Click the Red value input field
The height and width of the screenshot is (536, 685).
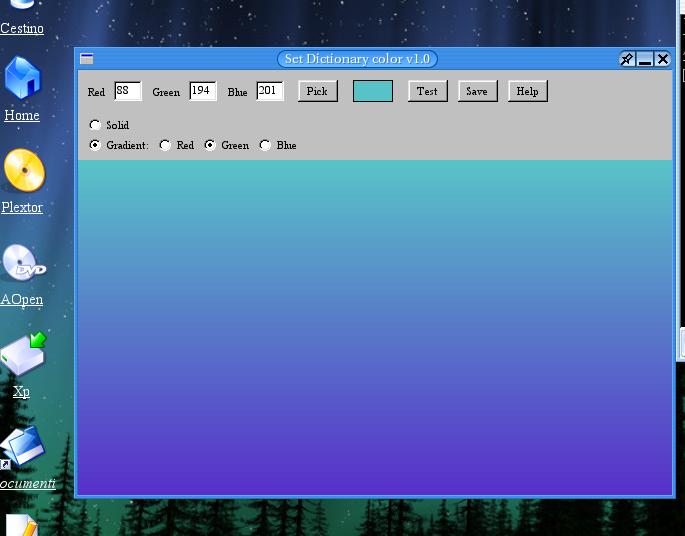pos(128,91)
